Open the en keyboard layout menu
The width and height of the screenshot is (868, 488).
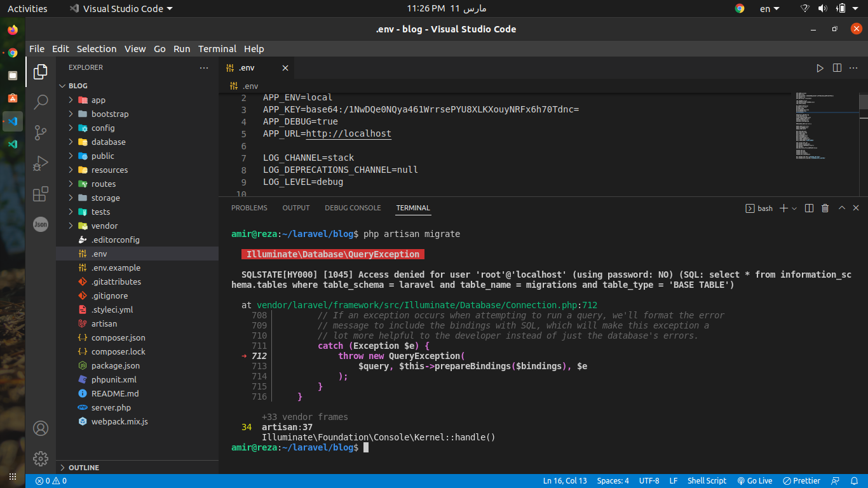point(771,8)
